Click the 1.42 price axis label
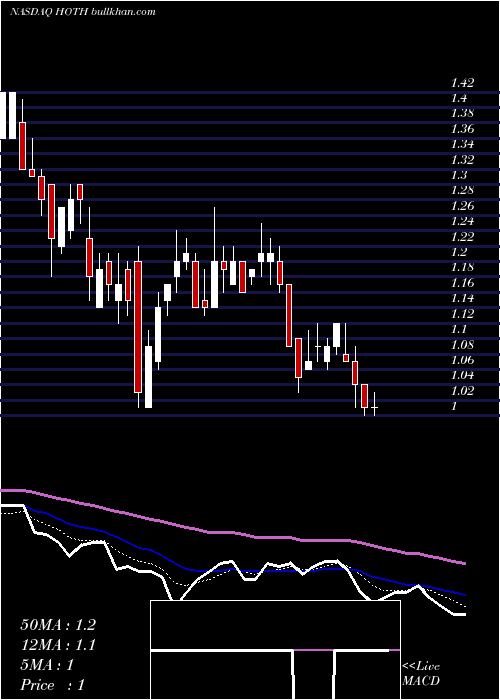Image resolution: width=500 pixels, height=700 pixels. [462, 83]
